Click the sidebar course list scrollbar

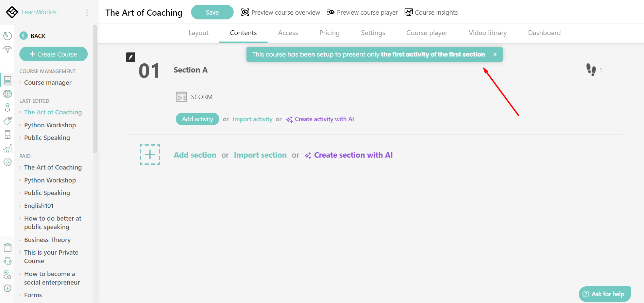click(x=95, y=89)
